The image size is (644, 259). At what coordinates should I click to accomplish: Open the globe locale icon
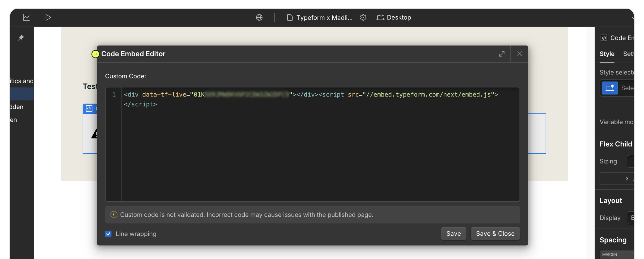point(259,18)
